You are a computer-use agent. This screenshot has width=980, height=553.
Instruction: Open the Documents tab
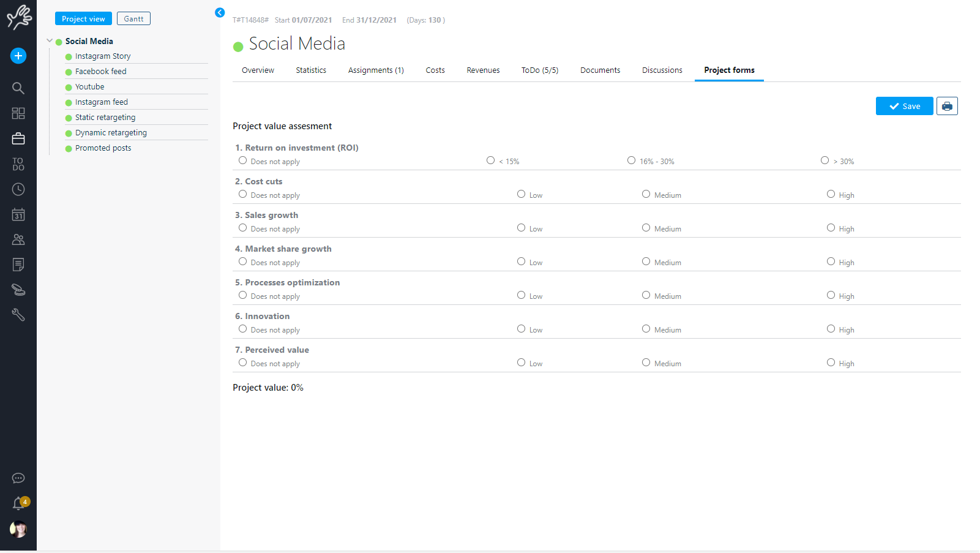click(600, 70)
